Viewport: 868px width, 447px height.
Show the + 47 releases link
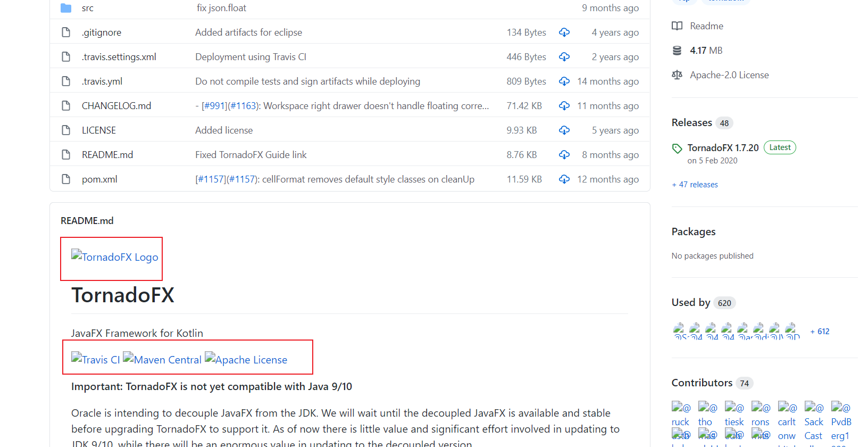(x=695, y=185)
